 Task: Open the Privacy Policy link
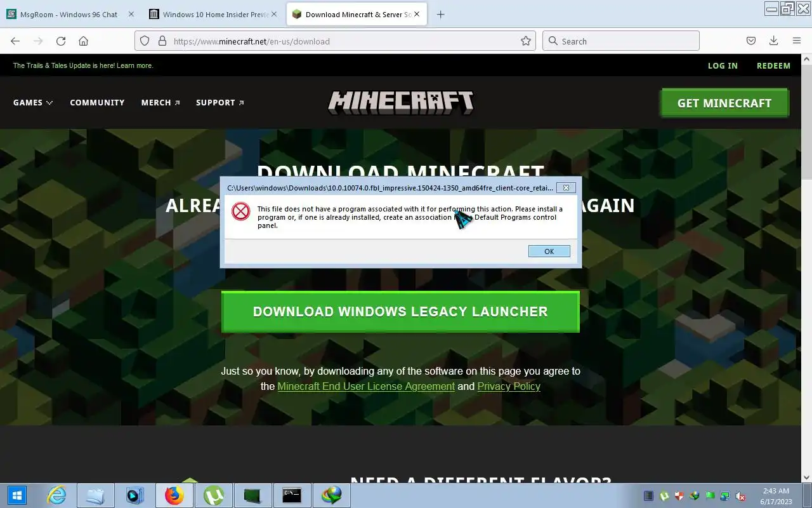click(x=509, y=386)
